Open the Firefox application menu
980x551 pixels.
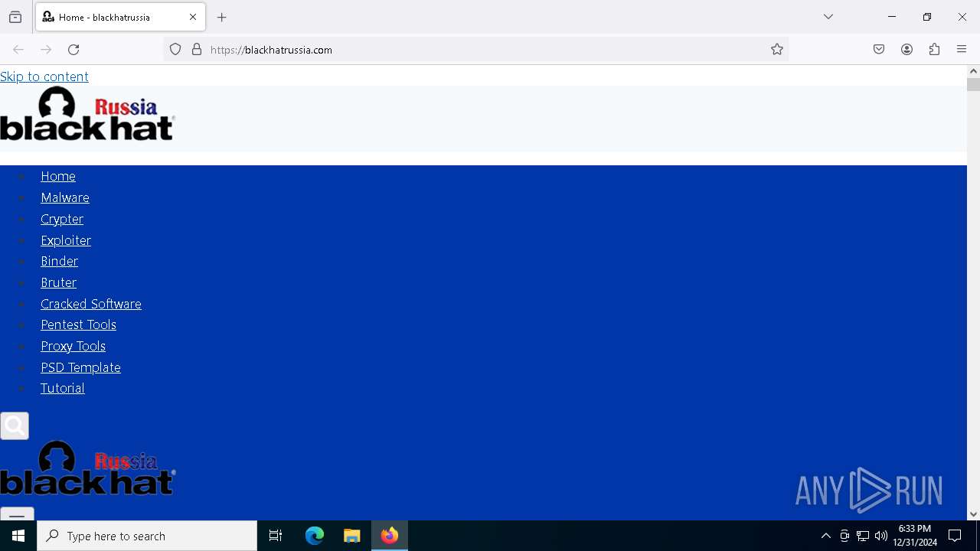coord(962,50)
